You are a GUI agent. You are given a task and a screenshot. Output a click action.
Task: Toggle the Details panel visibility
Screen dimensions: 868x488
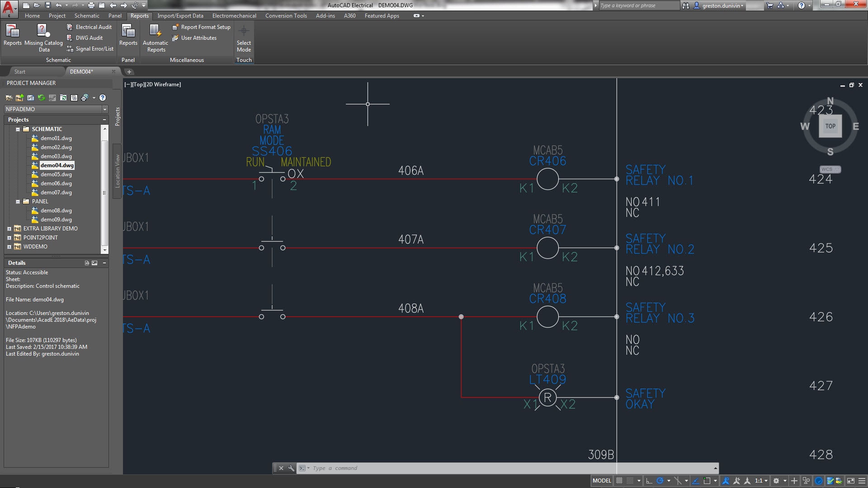[x=104, y=263]
